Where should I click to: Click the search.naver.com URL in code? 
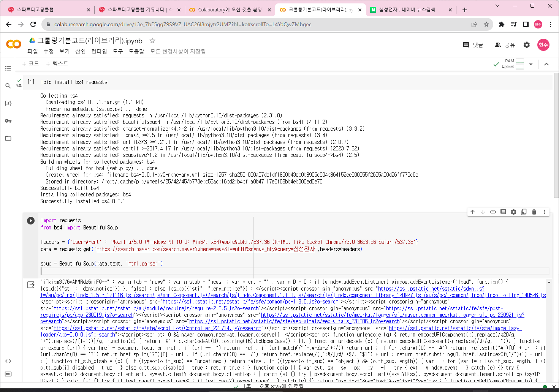coord(206,249)
